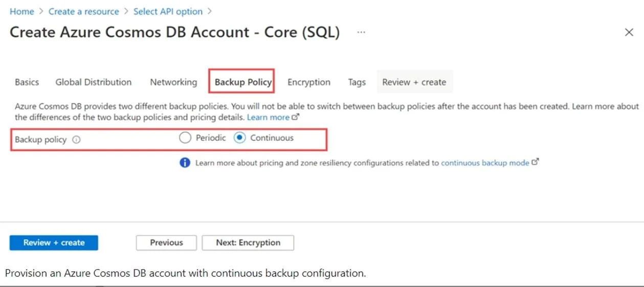Click the blue information icon about pricing

click(185, 163)
